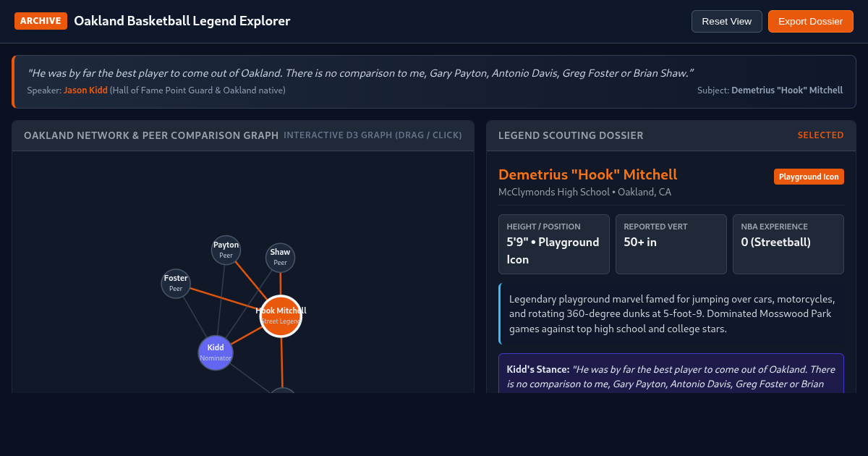Click the banner quote about Oakland's best player
The width and height of the screenshot is (868, 456).
pyautogui.click(x=360, y=72)
